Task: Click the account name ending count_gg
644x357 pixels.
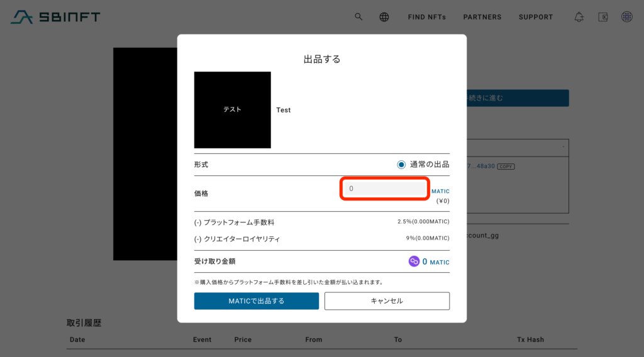Action: (483, 236)
